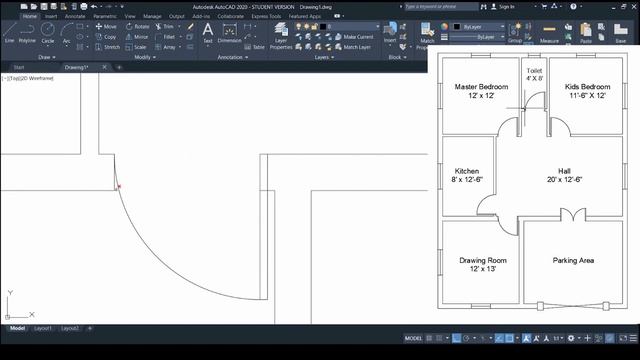Toggle 2D object snap in status bar
The image size is (640, 360).
pyautogui.click(x=509, y=338)
